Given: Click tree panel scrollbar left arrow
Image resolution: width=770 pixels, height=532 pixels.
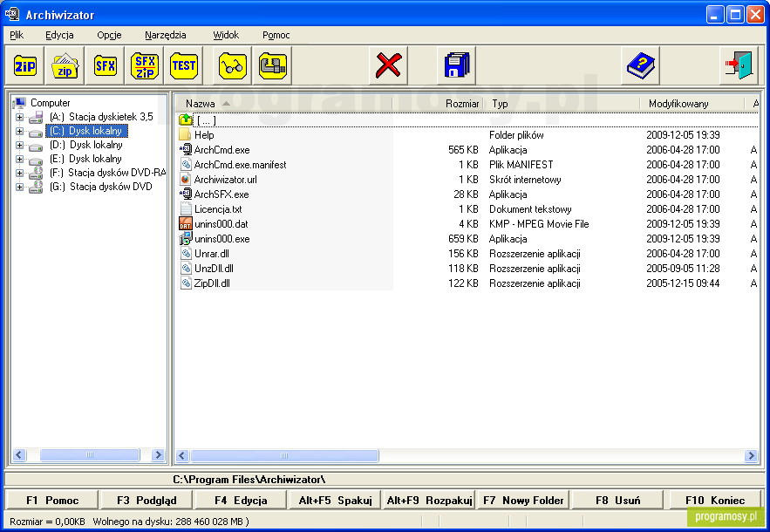Looking at the screenshot, I should [x=19, y=455].
